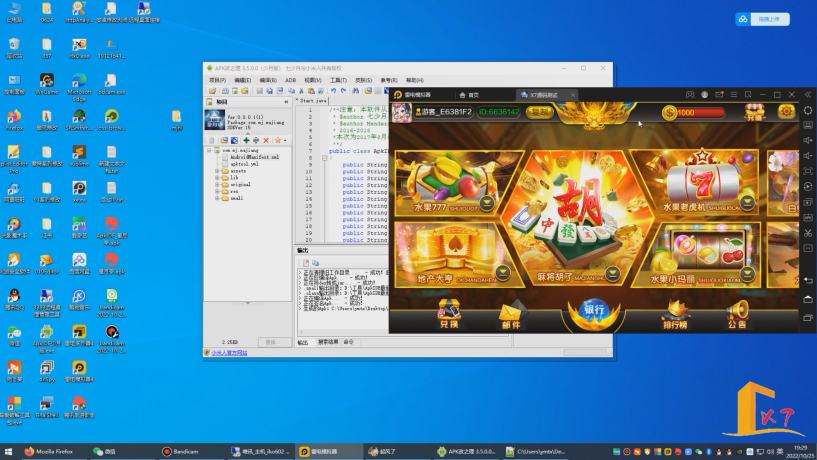Switch to the 搜索结果 output tab

pos(328,342)
